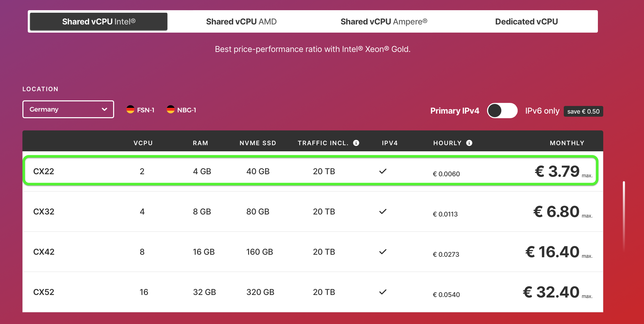
Task: Click the FSN-1 German flag icon
Action: coord(130,110)
